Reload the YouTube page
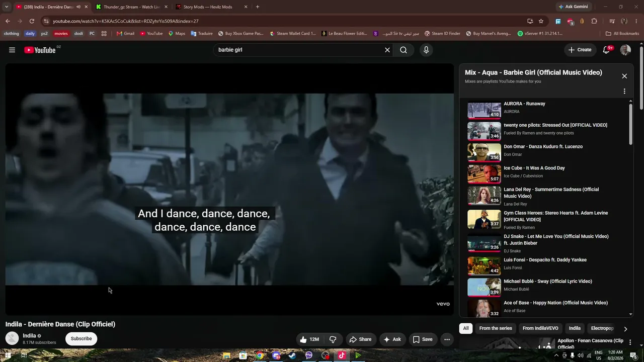This screenshot has width=644, height=362. coord(32,21)
